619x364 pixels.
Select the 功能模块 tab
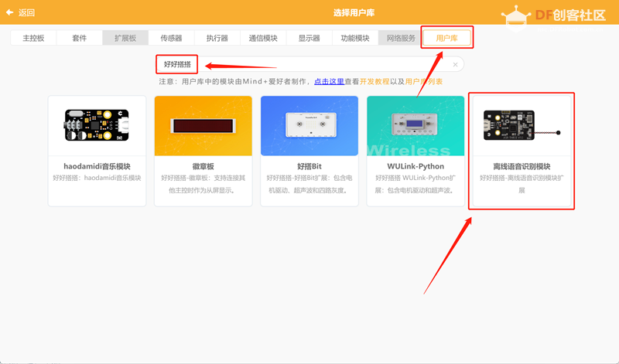355,38
